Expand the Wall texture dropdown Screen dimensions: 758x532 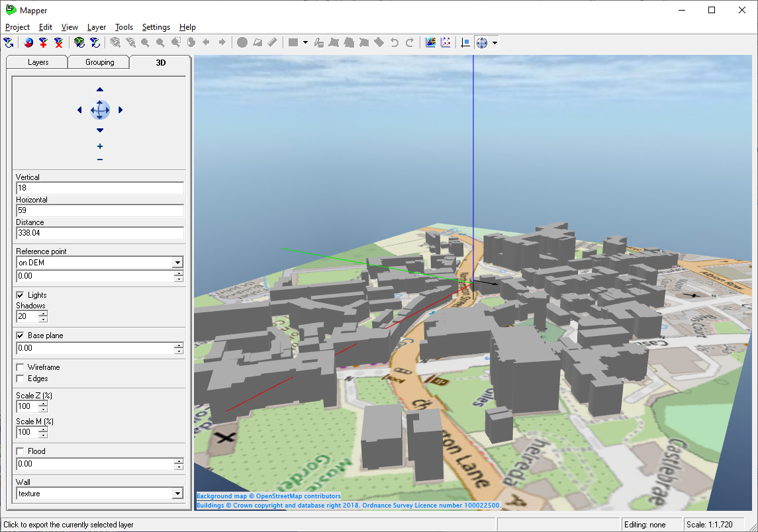click(x=177, y=494)
